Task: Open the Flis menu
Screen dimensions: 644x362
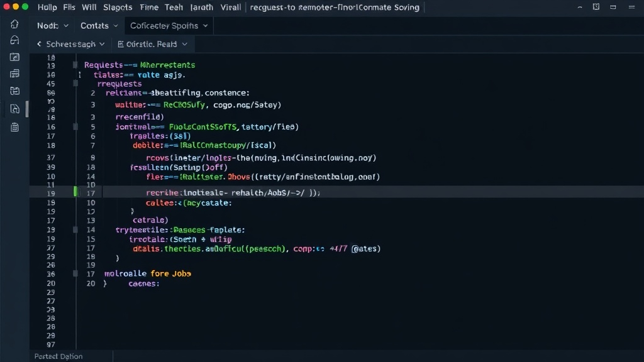Action: 69,8
